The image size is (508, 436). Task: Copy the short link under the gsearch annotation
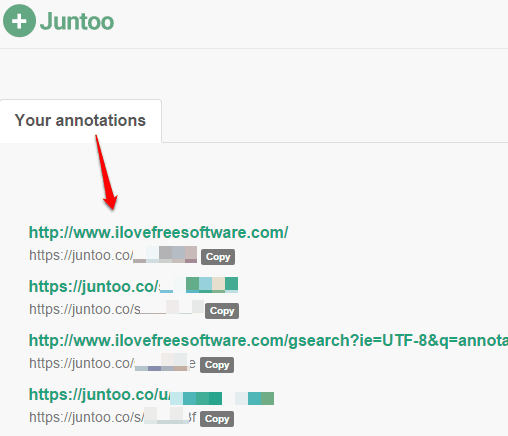(217, 365)
